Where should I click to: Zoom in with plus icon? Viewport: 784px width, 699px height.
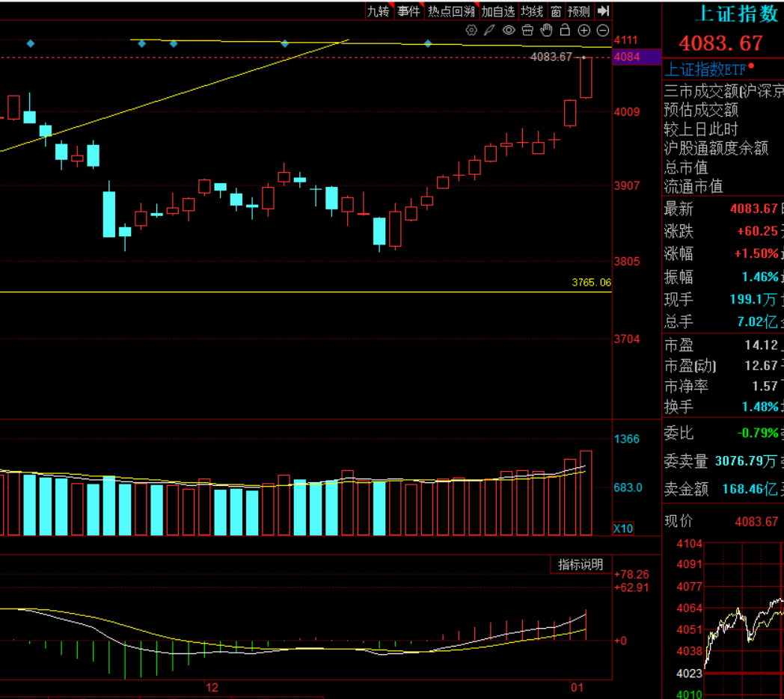tap(584, 30)
